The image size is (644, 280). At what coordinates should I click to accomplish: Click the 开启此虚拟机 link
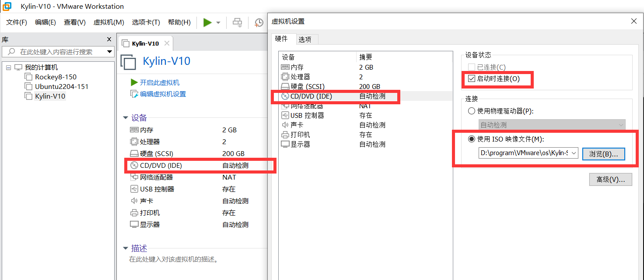click(x=160, y=82)
